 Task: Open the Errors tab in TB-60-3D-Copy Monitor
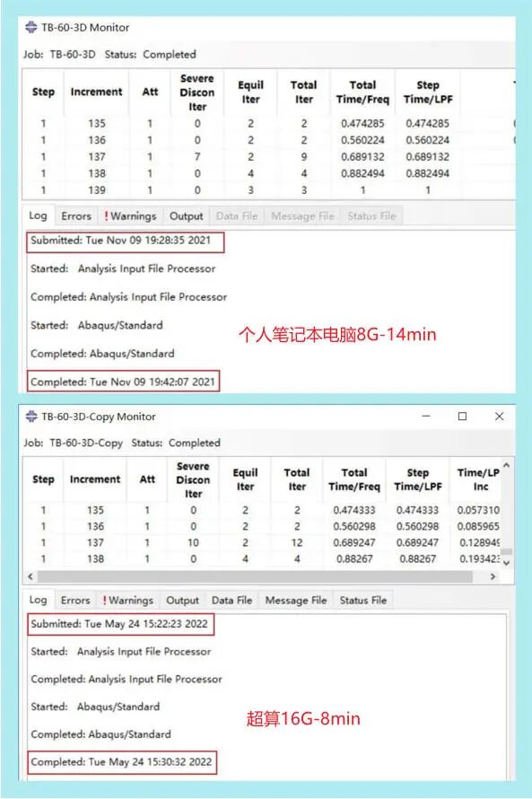point(74,601)
